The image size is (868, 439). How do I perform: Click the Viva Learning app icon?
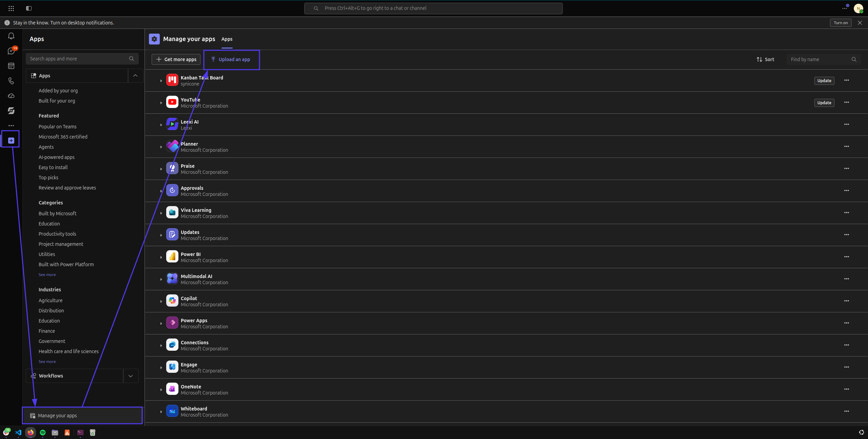coord(172,213)
